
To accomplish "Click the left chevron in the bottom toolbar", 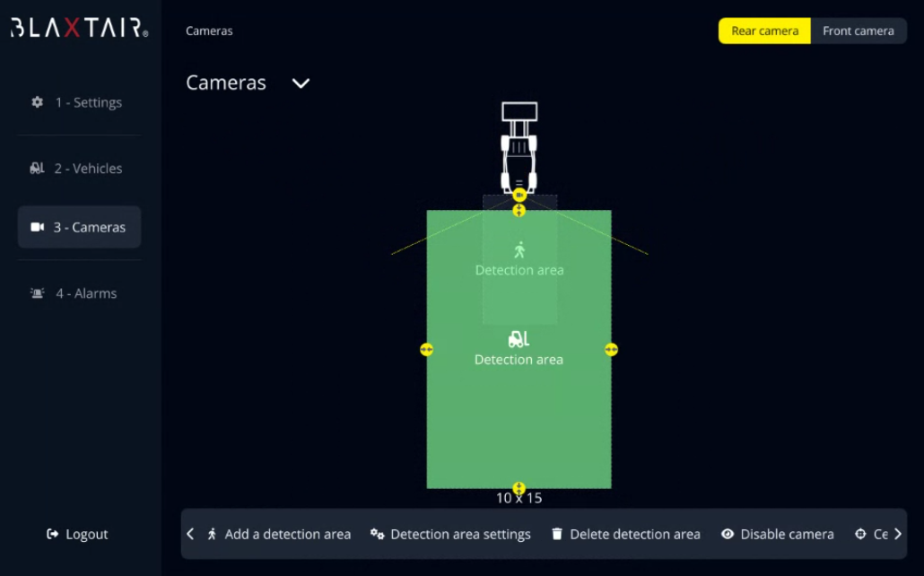I will click(190, 534).
